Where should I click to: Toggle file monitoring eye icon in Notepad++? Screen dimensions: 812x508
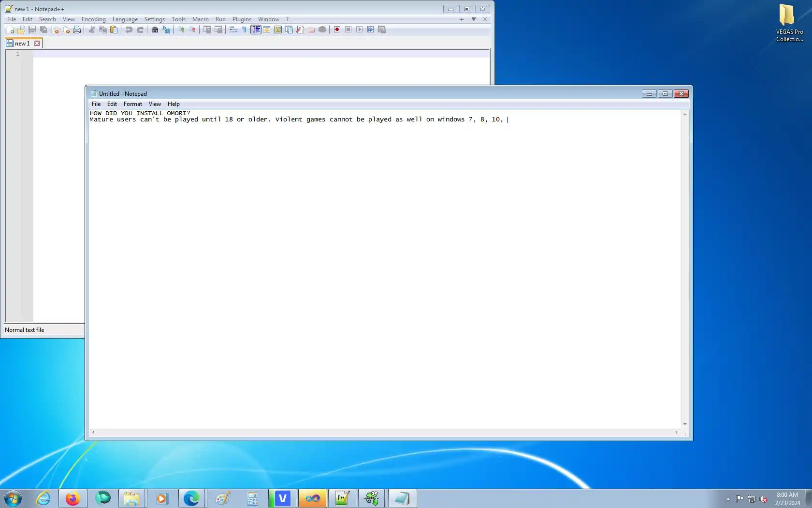pos(322,30)
